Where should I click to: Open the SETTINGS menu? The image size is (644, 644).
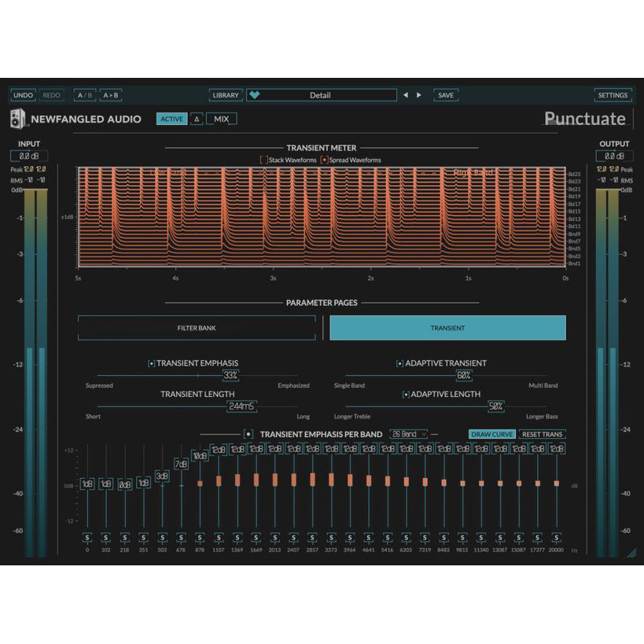point(613,95)
